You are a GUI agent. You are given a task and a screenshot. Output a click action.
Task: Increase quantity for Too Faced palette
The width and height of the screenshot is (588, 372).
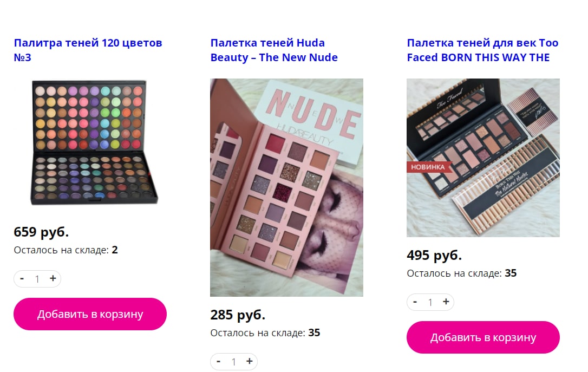[446, 302]
